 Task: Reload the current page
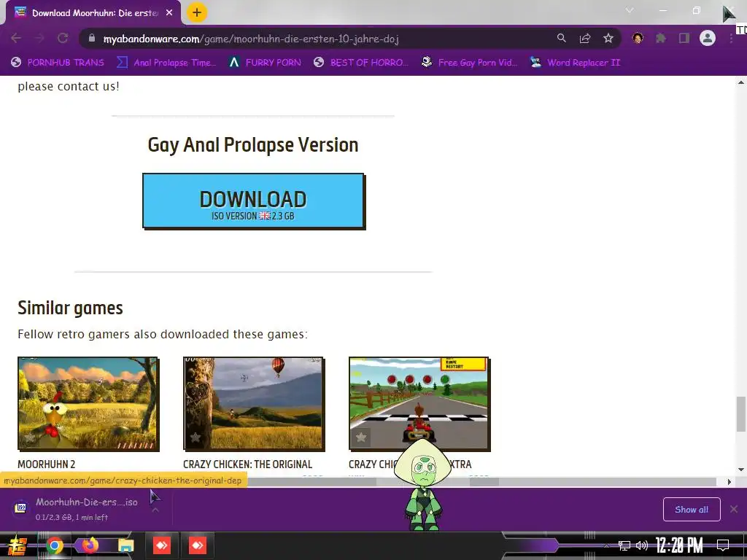point(63,38)
